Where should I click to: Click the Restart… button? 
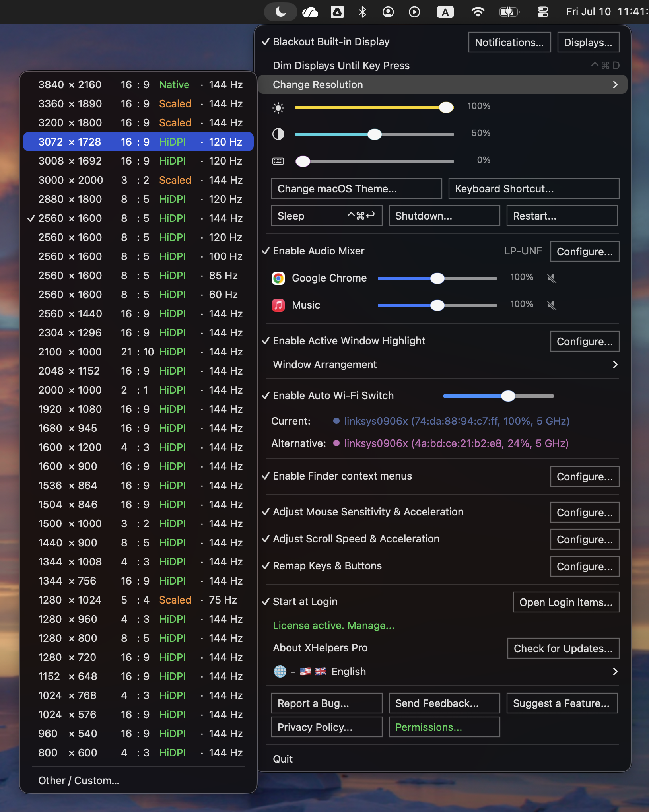[562, 216]
